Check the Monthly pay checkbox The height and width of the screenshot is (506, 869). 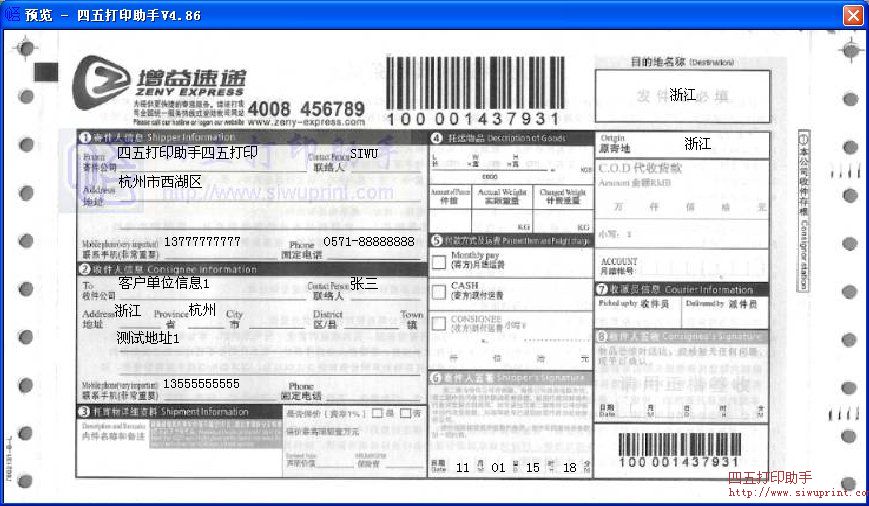coord(438,262)
